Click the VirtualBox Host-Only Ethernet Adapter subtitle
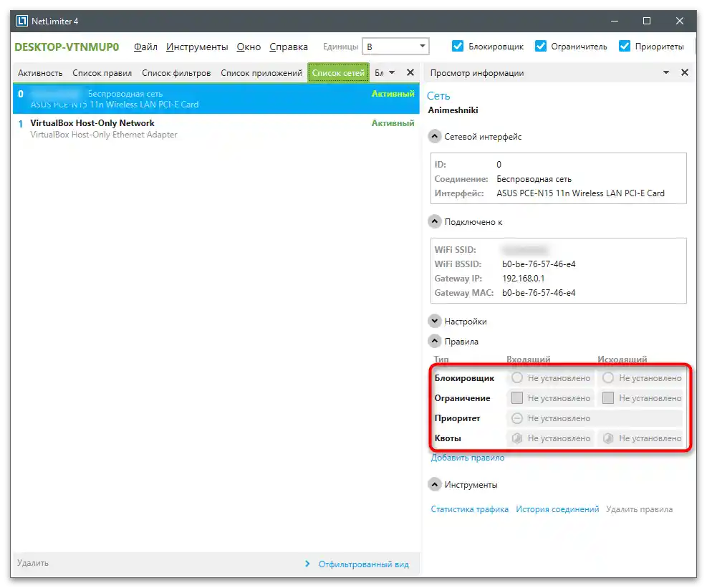Image resolution: width=707 pixels, height=588 pixels. (104, 135)
